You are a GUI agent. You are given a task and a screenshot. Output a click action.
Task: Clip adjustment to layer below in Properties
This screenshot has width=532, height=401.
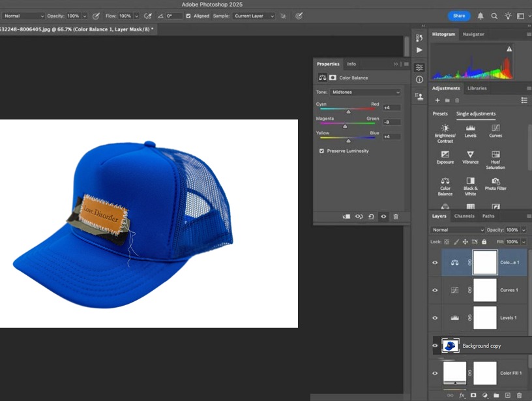coord(346,216)
